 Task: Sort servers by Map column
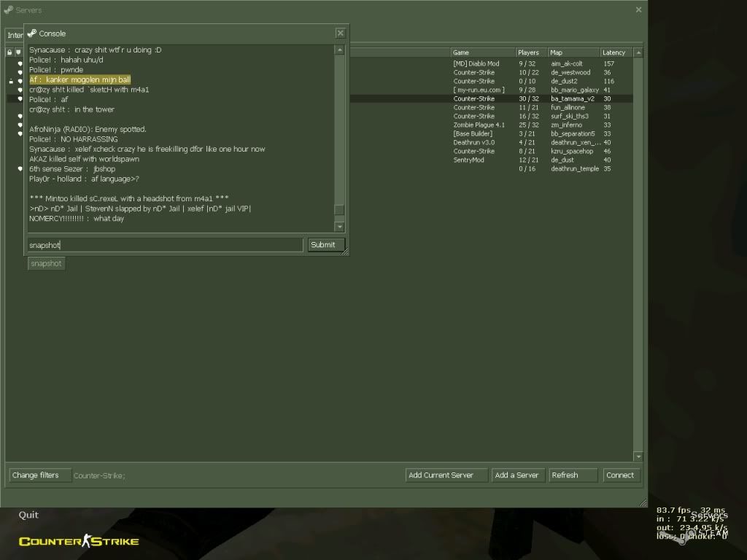point(573,52)
